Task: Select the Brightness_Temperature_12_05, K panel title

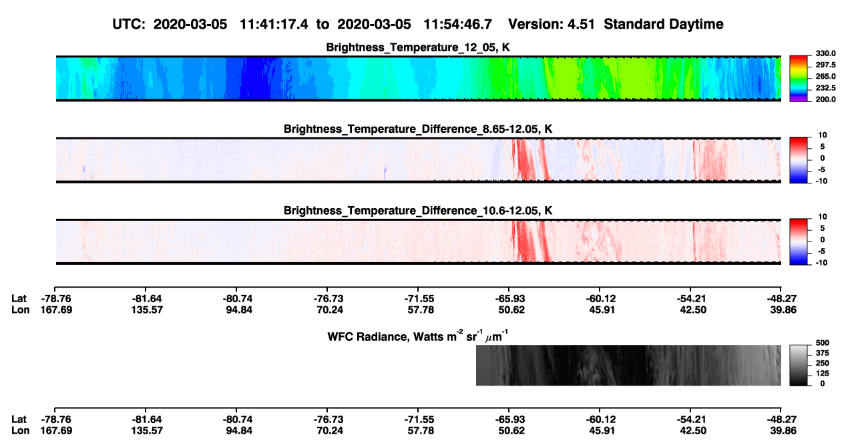Action: [x=418, y=47]
